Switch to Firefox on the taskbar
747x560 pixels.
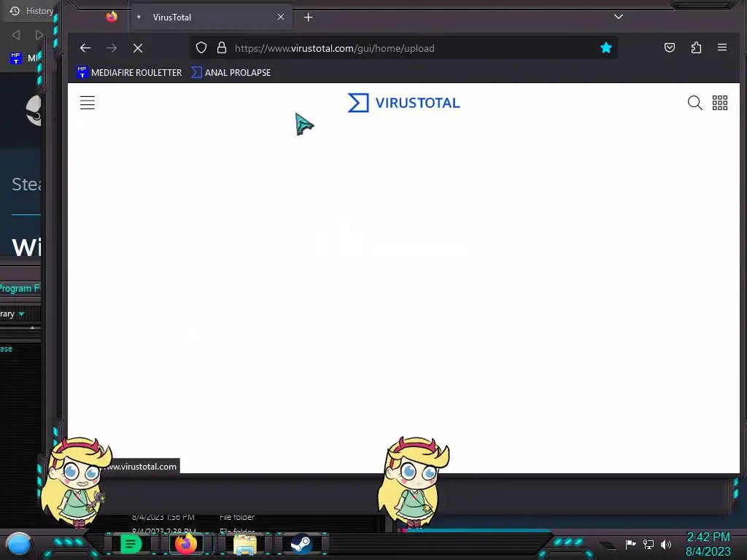186,544
